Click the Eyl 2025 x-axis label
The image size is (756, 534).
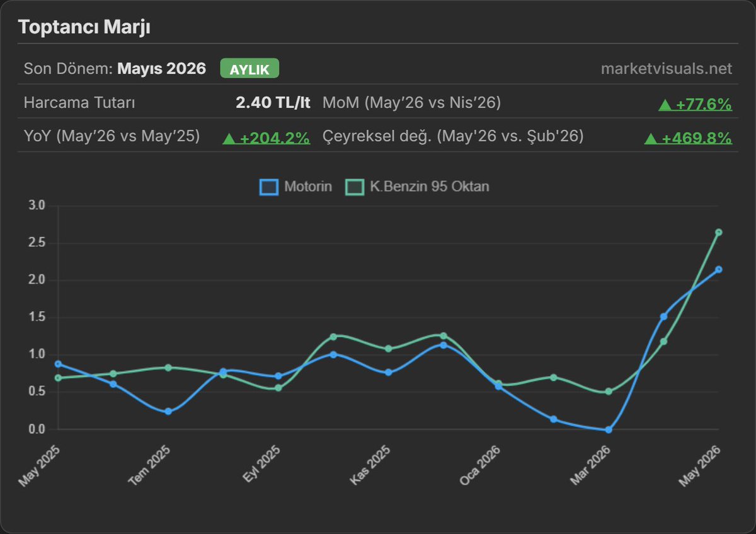coord(261,464)
